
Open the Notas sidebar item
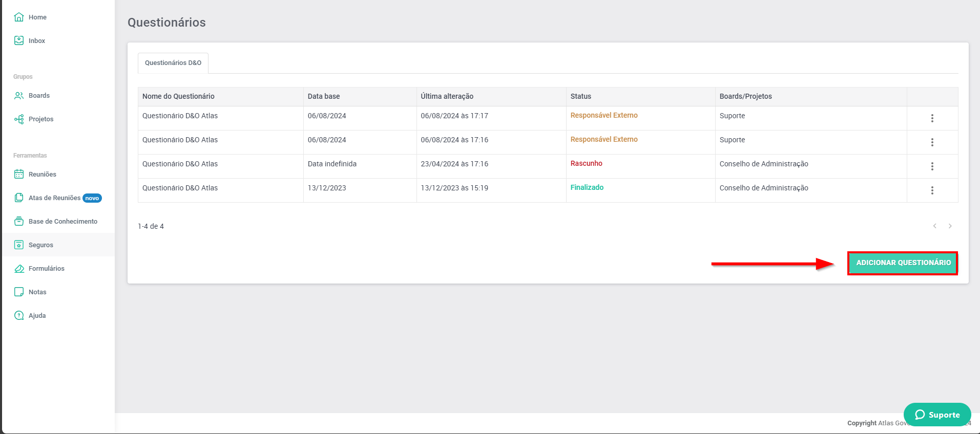37,292
